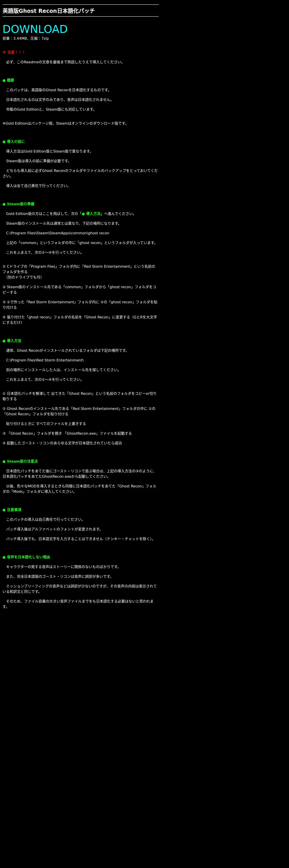Click the line '導入は全て自己責任で行ってください。'
This screenshot has height=868, width=289.
coord(38,186)
